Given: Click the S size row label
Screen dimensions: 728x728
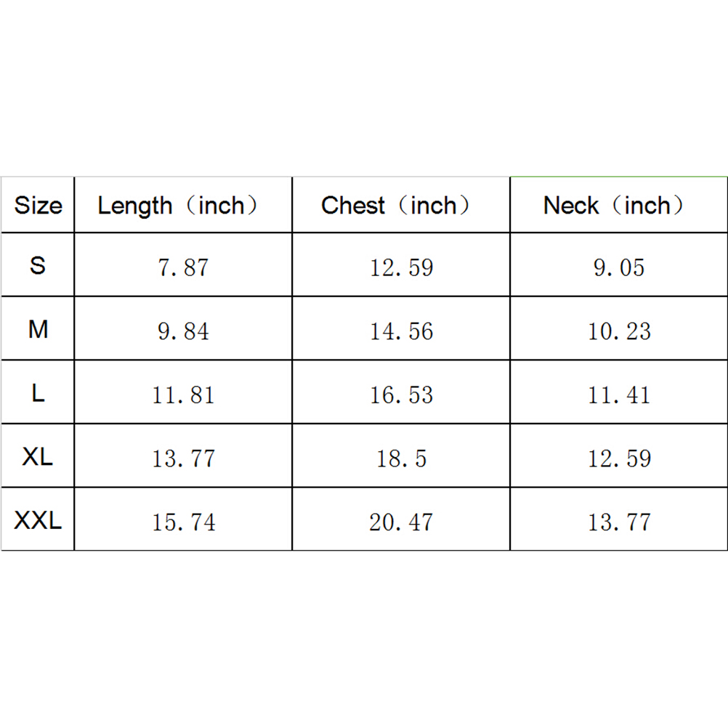Looking at the screenshot, I should pos(38,266).
